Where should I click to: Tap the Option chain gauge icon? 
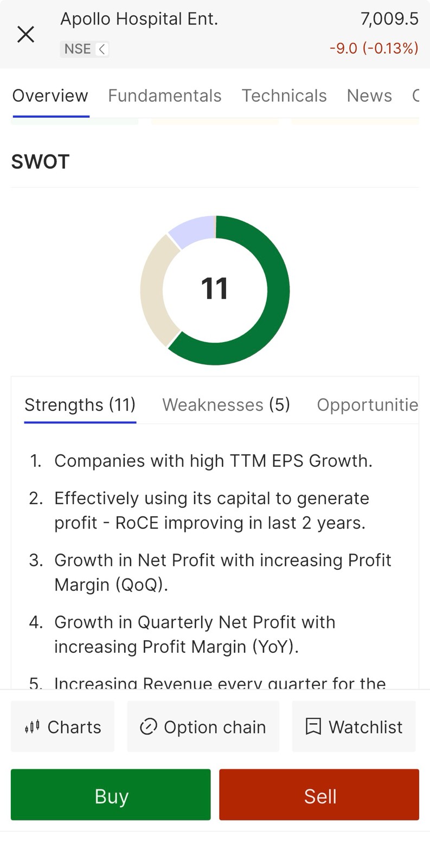[148, 726]
